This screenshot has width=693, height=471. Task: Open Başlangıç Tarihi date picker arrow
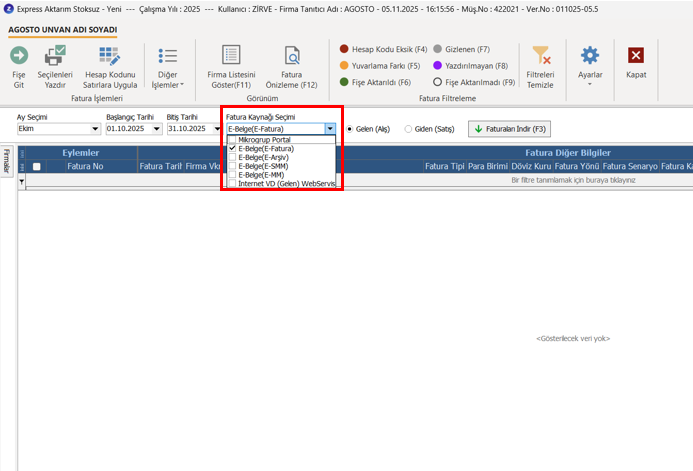point(156,129)
